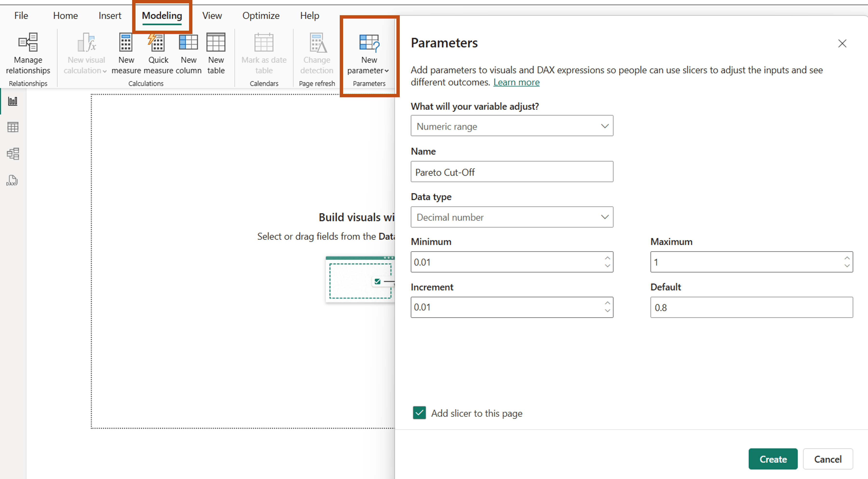Increase the Minimum value stepper
This screenshot has width=868, height=479.
(607, 258)
